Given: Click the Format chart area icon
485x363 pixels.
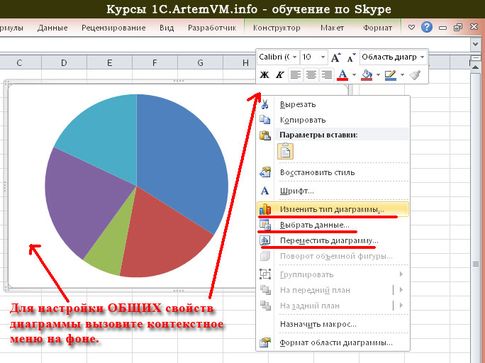Looking at the screenshot, I should pos(265,342).
